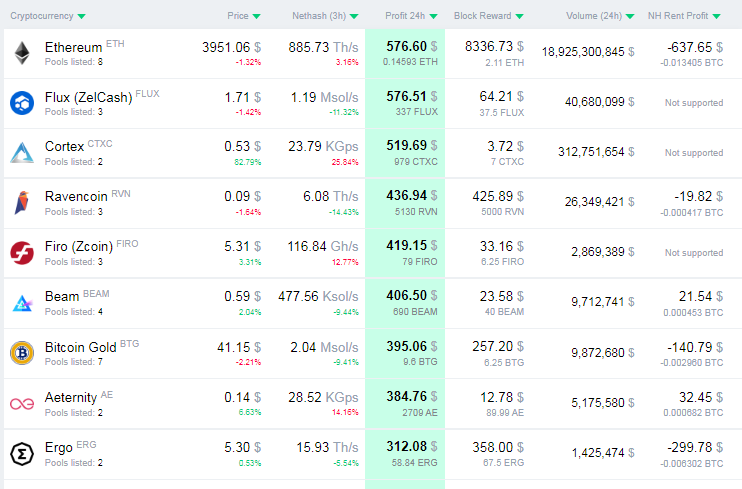Click Ergo's 358.00 $ block reward
742x489 pixels.
click(x=498, y=447)
